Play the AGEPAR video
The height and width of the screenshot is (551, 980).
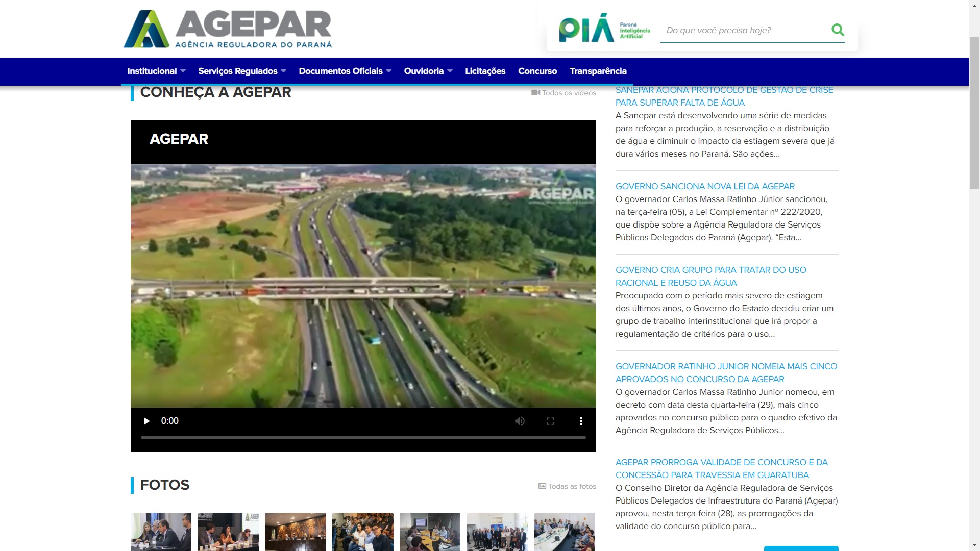[x=146, y=421]
